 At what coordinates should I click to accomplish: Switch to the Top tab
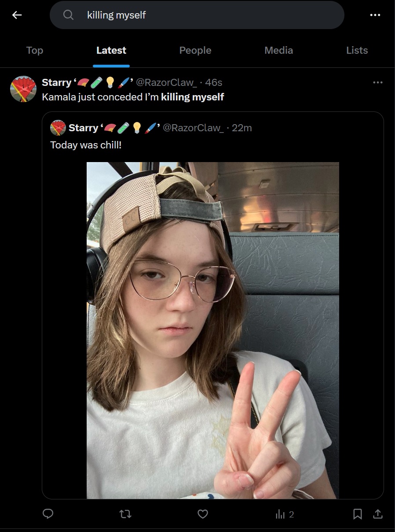(34, 50)
